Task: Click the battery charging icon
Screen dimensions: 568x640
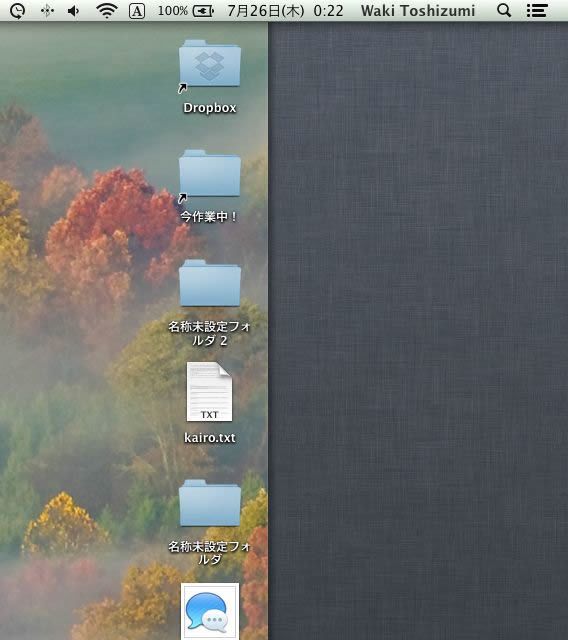Action: pyautogui.click(x=203, y=11)
